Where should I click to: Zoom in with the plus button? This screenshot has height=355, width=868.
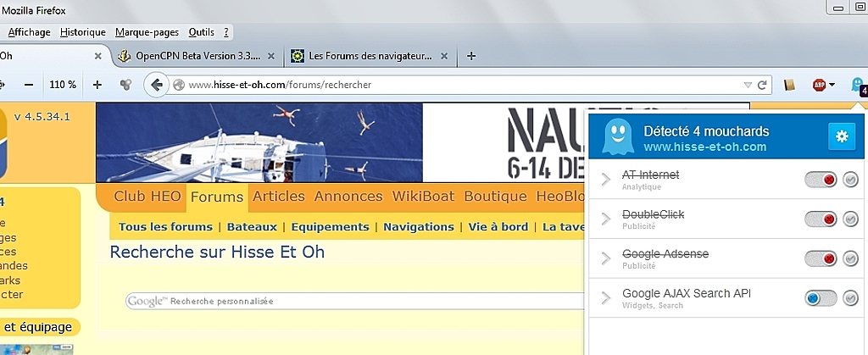97,85
